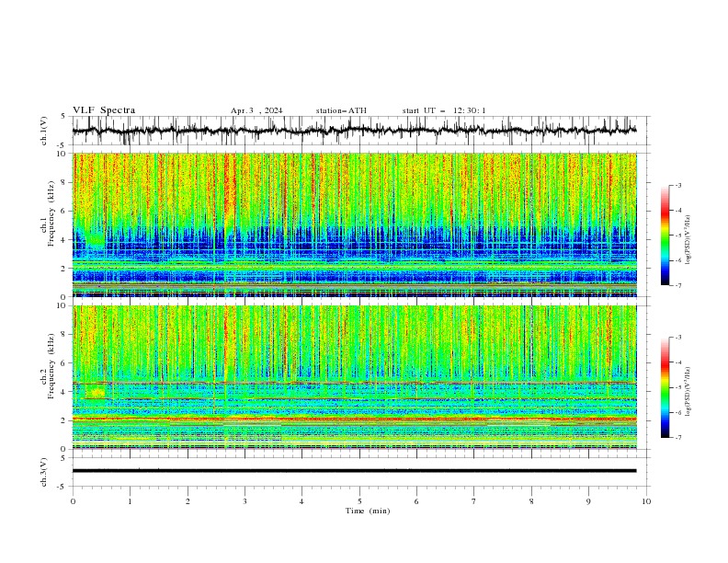Click the ch.2 spectrogram panel

coord(355,377)
